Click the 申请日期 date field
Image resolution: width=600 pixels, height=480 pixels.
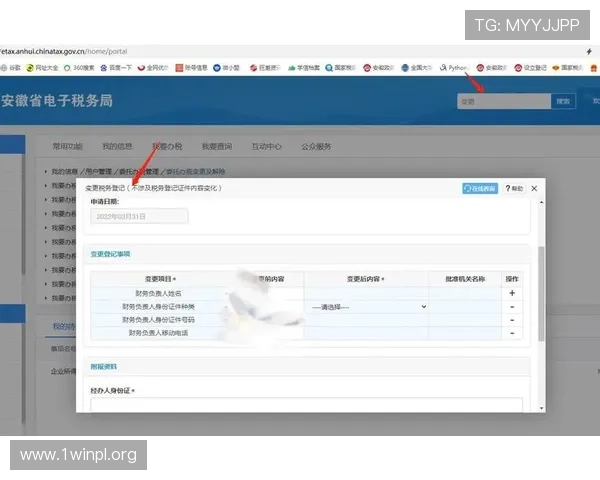(x=139, y=217)
